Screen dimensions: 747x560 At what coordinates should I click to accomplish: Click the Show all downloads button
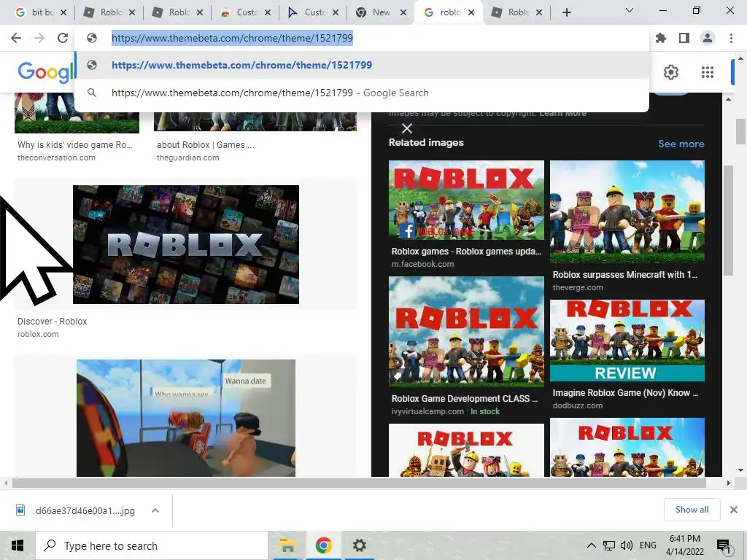coord(692,510)
